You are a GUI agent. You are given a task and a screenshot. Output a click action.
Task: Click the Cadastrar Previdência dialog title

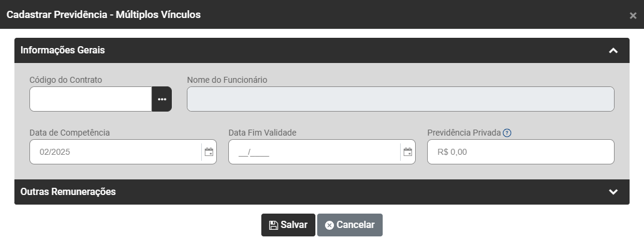click(x=103, y=15)
